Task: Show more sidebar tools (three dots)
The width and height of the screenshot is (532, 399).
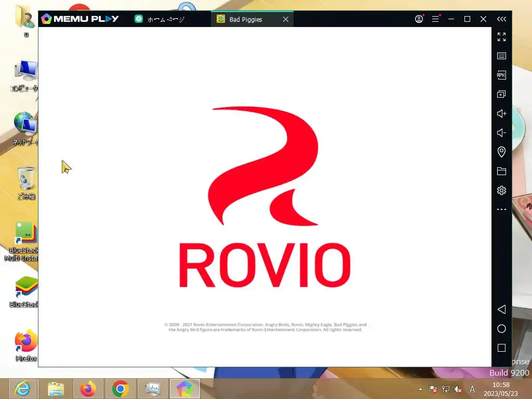Action: point(501,209)
